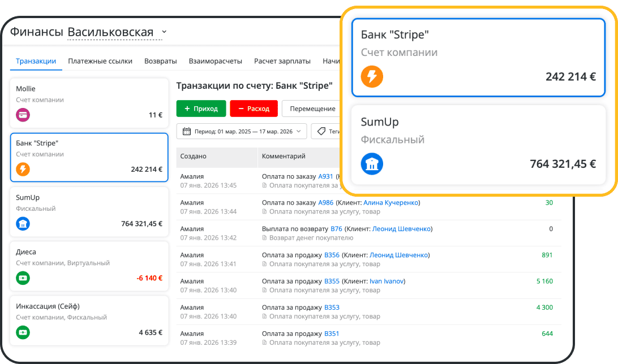Click the green Приход button
The height and width of the screenshot is (364, 618).
(x=201, y=109)
